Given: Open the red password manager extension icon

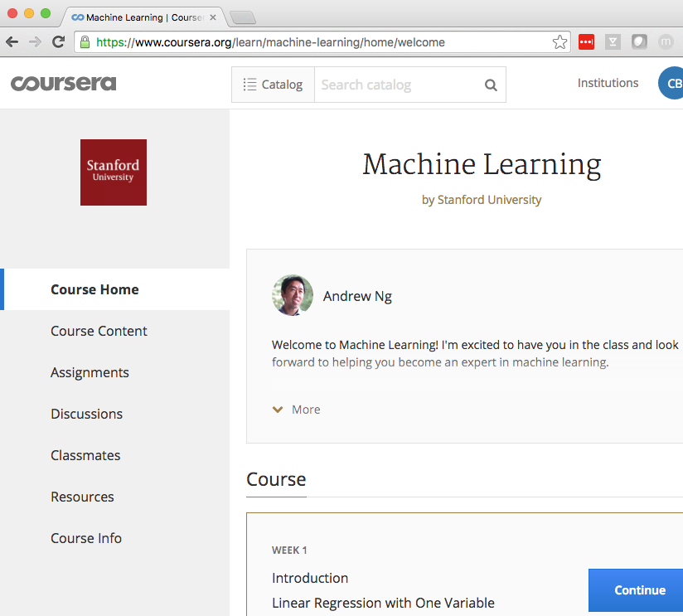Looking at the screenshot, I should coord(586,41).
